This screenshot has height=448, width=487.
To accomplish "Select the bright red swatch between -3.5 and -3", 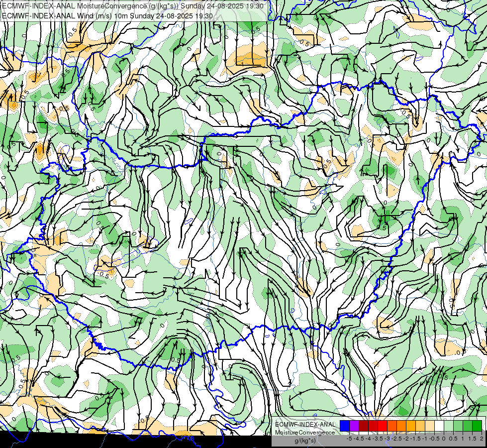I will (383, 426).
